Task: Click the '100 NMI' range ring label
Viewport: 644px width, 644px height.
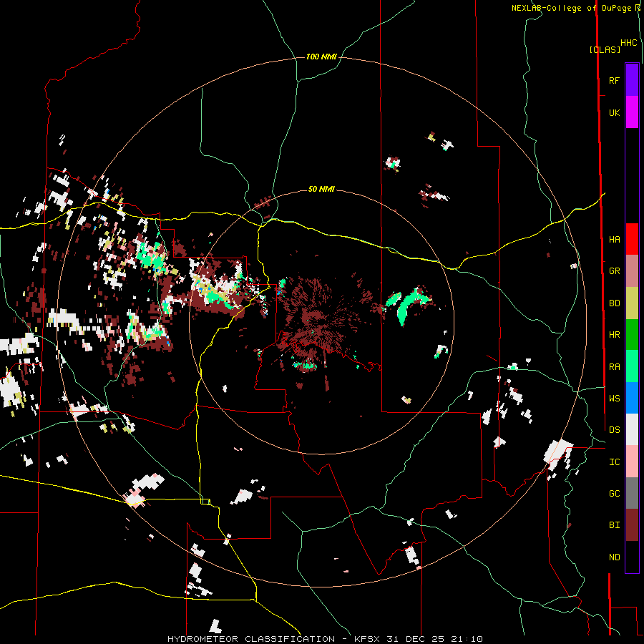Action: tap(321, 57)
